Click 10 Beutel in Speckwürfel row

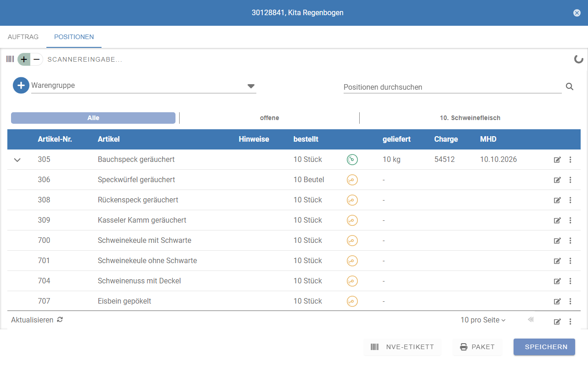[x=309, y=180]
